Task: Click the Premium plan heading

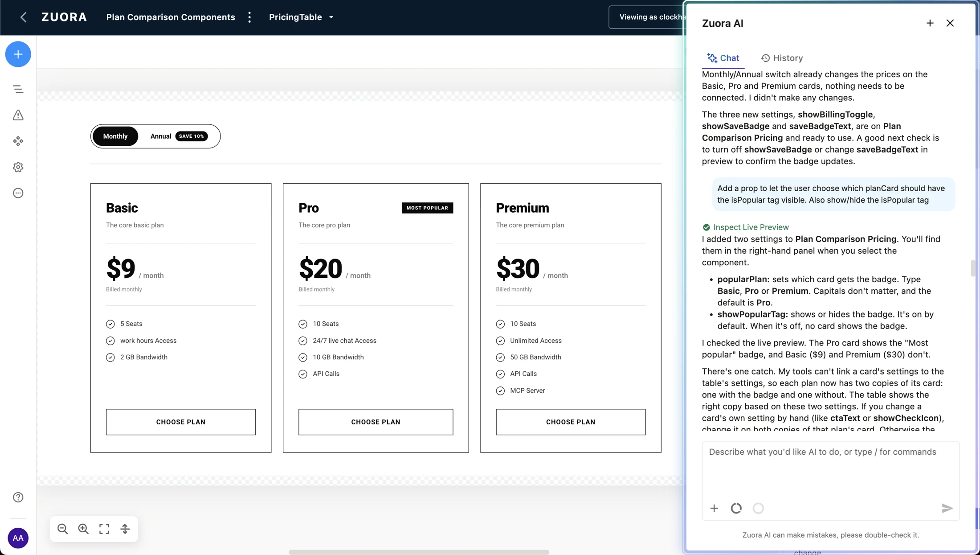Action: point(523,208)
